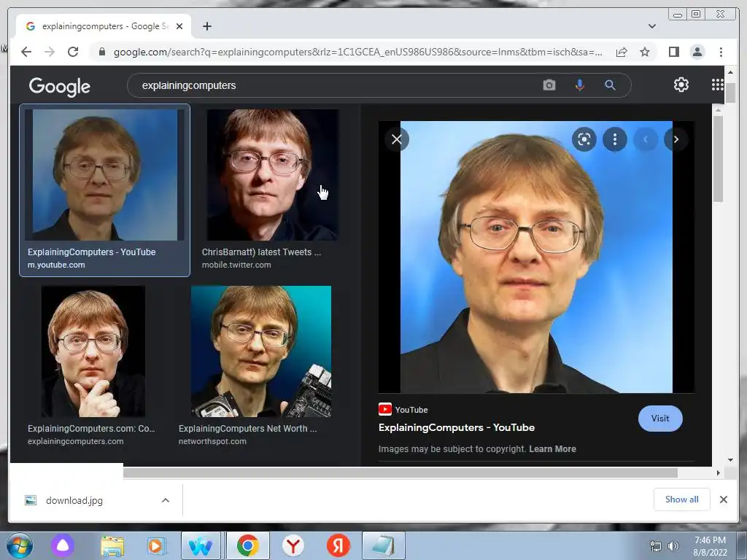Open the ChrisBarnatt latest Tweets image result
The height and width of the screenshot is (560, 747).
(x=273, y=175)
